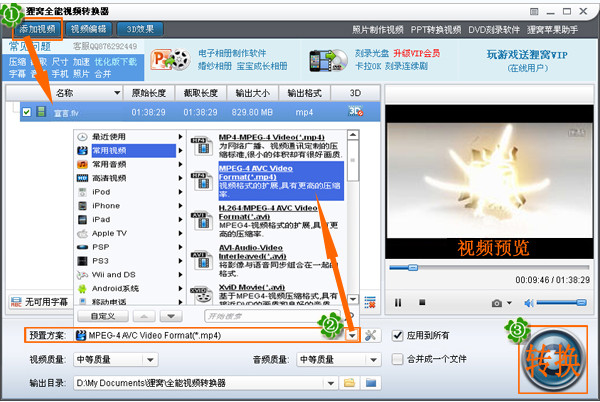Open DVD刻录软件 link
The image size is (600, 402).
tap(494, 30)
